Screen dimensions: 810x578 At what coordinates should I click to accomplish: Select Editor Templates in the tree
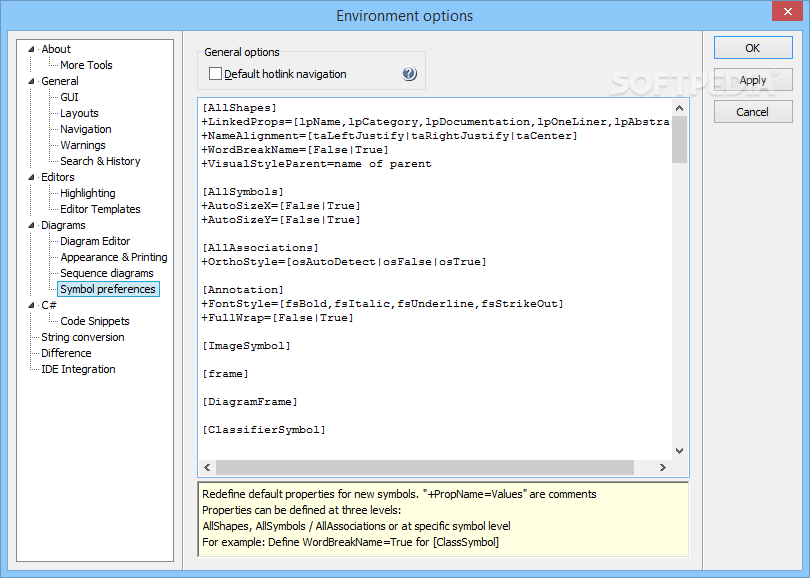coord(100,209)
